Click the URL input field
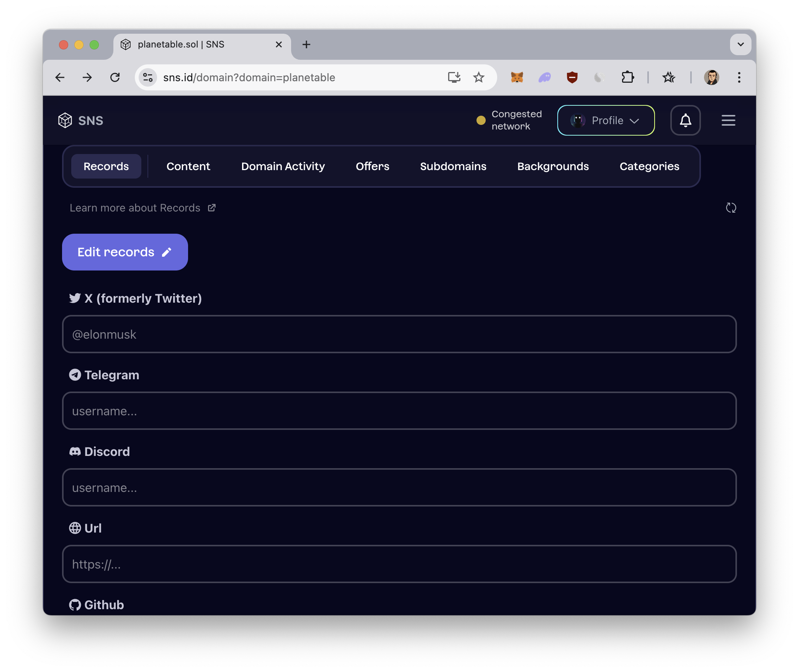799x672 pixels. [x=399, y=564]
